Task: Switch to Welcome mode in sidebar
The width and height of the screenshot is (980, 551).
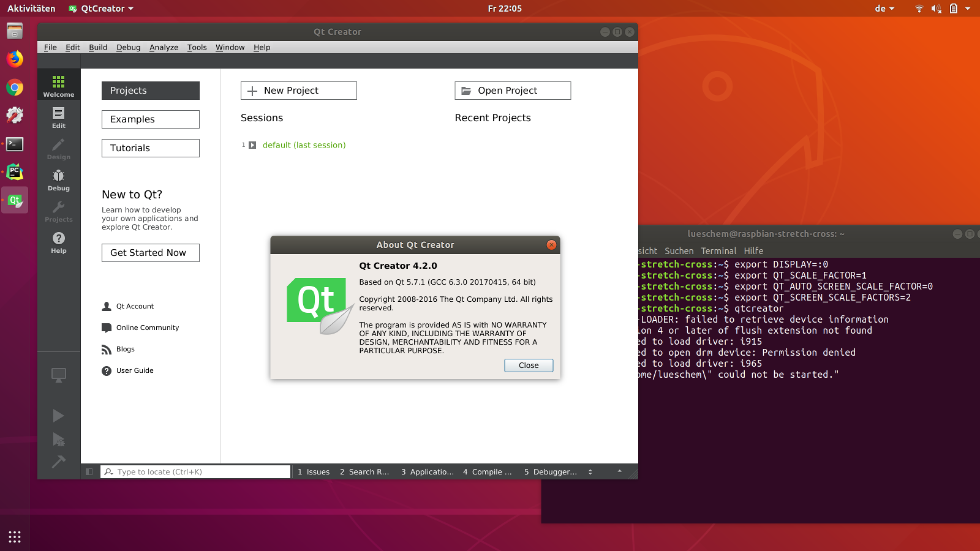Action: [x=59, y=85]
